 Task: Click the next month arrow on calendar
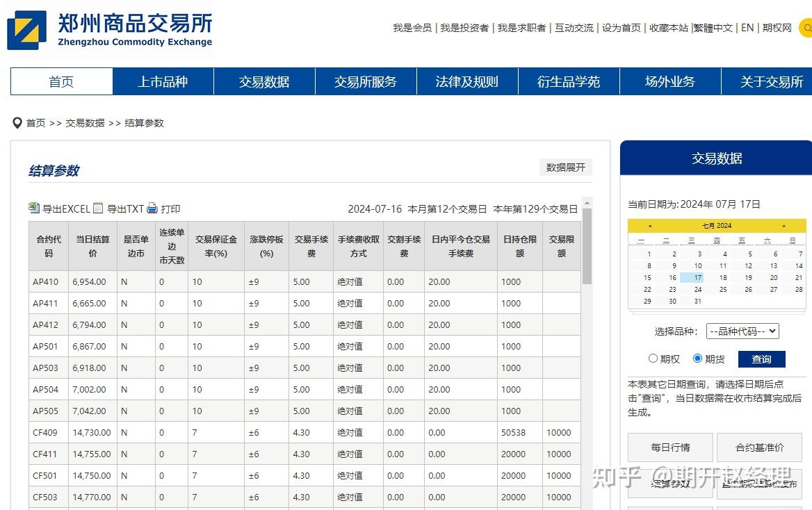tap(783, 225)
